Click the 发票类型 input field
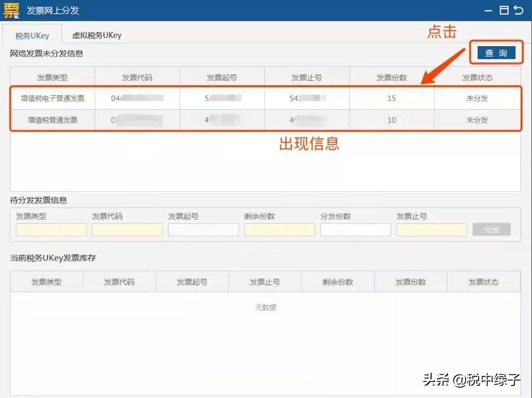 coord(51,229)
